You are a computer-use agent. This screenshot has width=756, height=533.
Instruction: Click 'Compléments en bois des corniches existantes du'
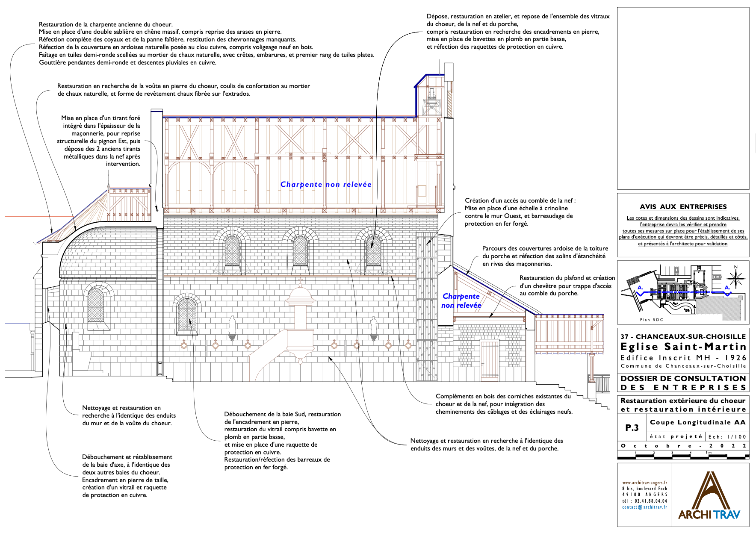[x=503, y=396]
